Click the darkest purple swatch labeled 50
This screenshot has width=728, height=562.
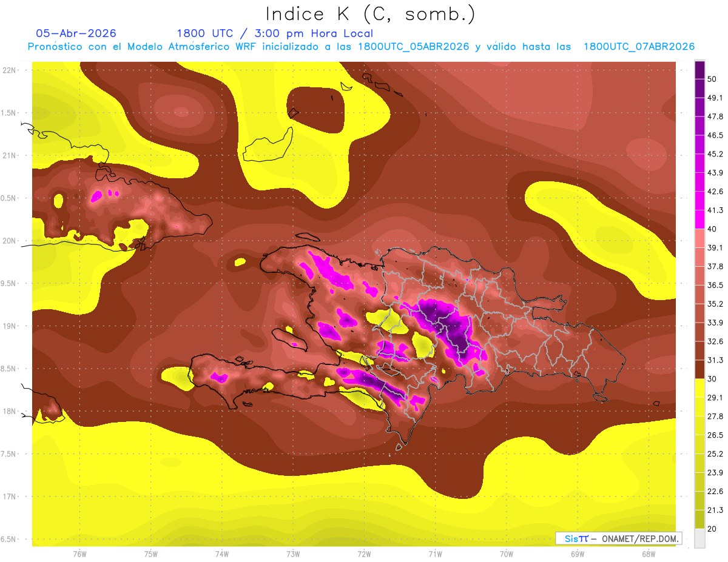tap(699, 70)
